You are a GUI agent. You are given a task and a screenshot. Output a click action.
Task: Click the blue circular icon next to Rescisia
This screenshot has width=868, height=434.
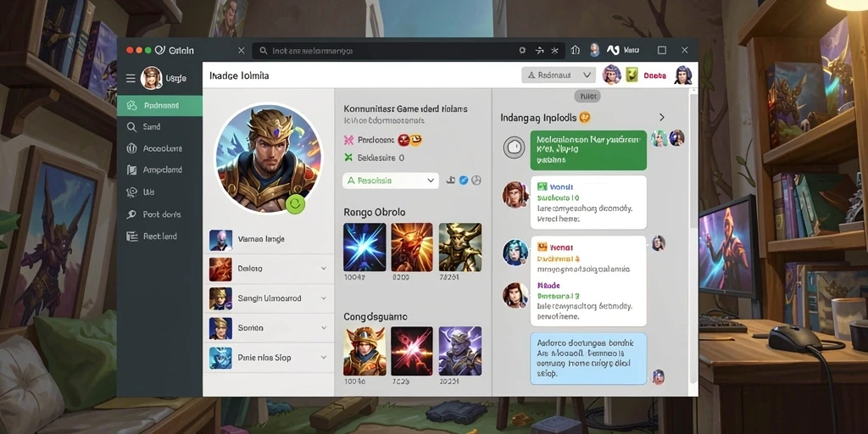click(x=464, y=181)
